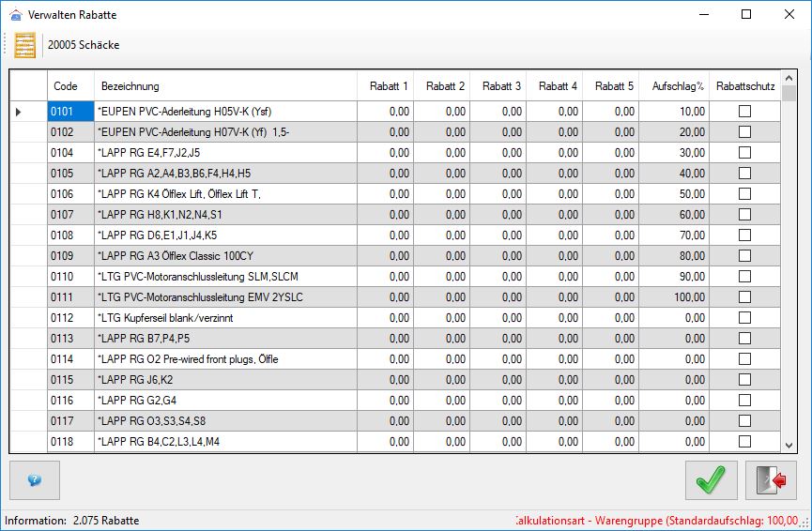This screenshot has height=531, width=812.
Task: Click Aufschlag value 100,00 in row 0111
Action: pos(674,297)
